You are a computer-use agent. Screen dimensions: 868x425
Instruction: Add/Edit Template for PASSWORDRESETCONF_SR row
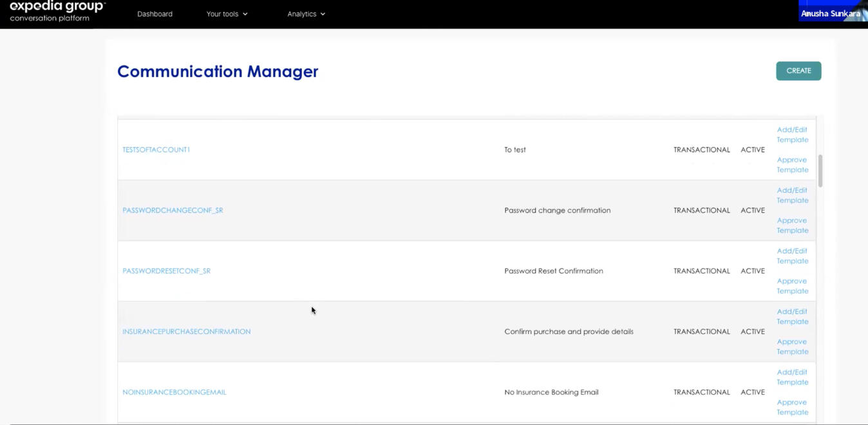(x=792, y=256)
